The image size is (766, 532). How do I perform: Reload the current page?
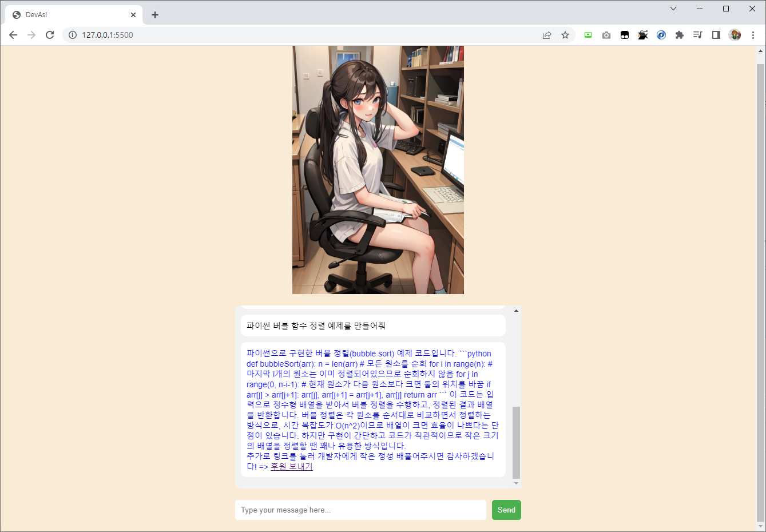pyautogui.click(x=50, y=35)
